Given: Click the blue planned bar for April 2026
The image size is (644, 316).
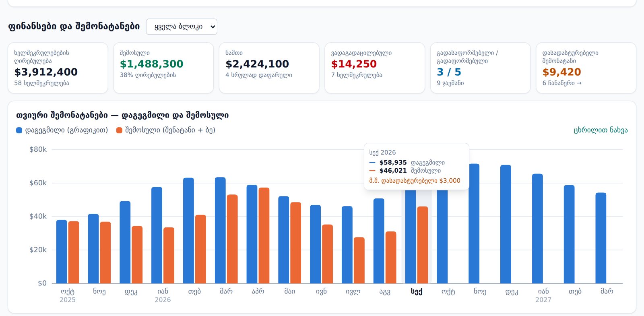Looking at the screenshot, I should (x=252, y=234).
